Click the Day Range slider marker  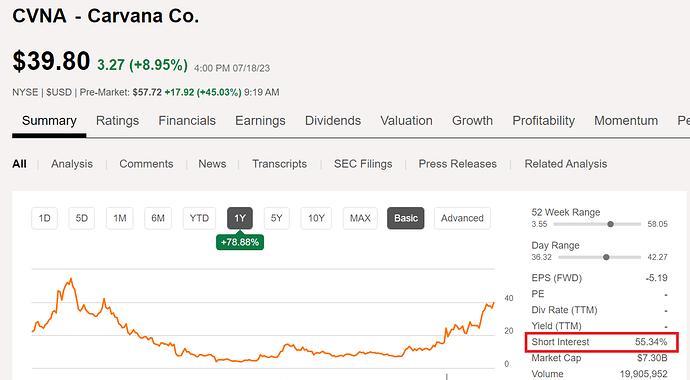pyautogui.click(x=606, y=257)
